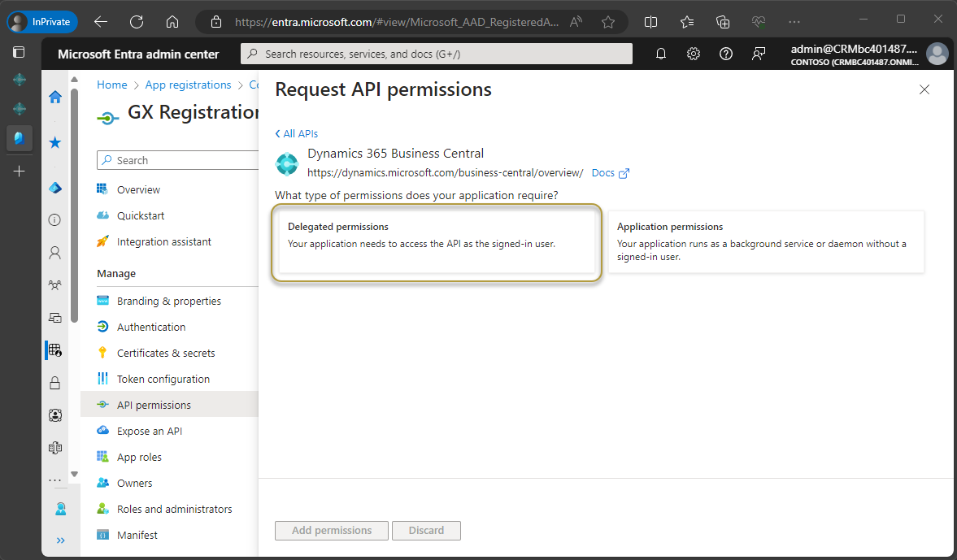Open the Docs external link

pyautogui.click(x=610, y=173)
